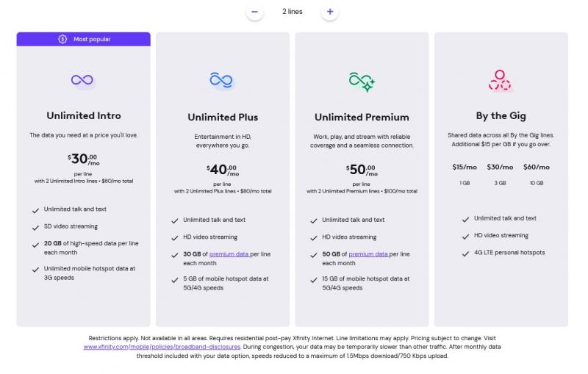
Task: Select the $60/mo 10 GB option
Action: [x=537, y=174]
